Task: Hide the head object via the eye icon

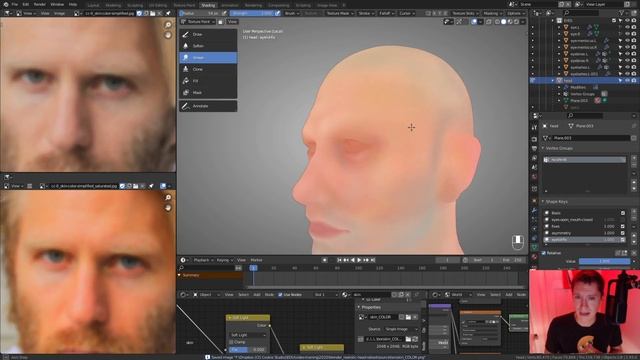Action: (627, 81)
